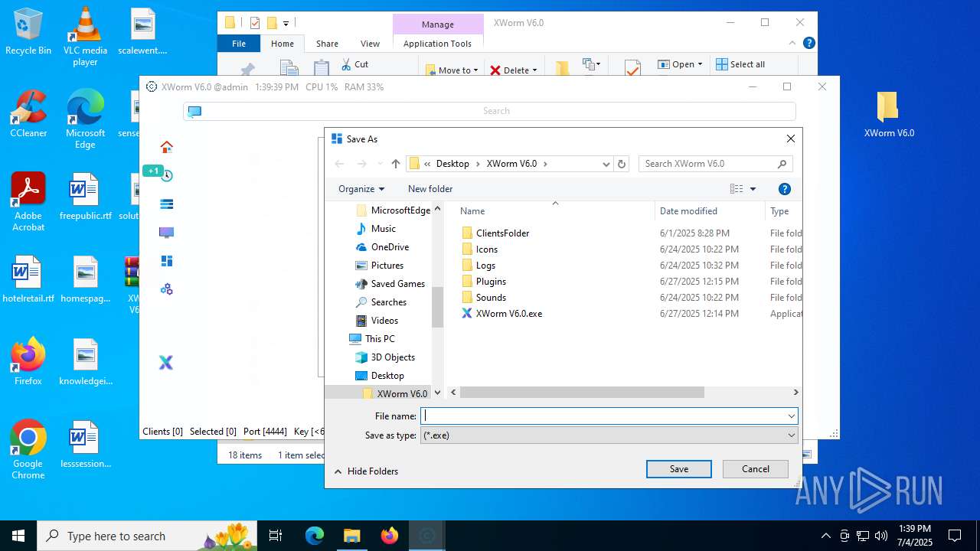The height and width of the screenshot is (551, 980).
Task: Click the Manage contextual tab
Action: coord(438,24)
